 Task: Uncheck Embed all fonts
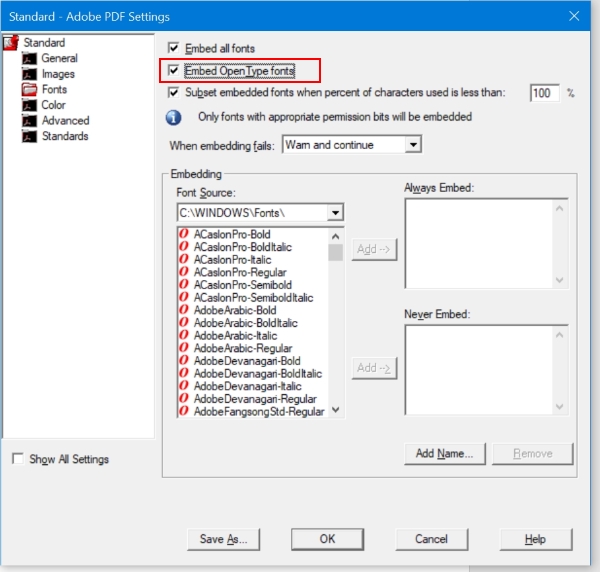(173, 48)
